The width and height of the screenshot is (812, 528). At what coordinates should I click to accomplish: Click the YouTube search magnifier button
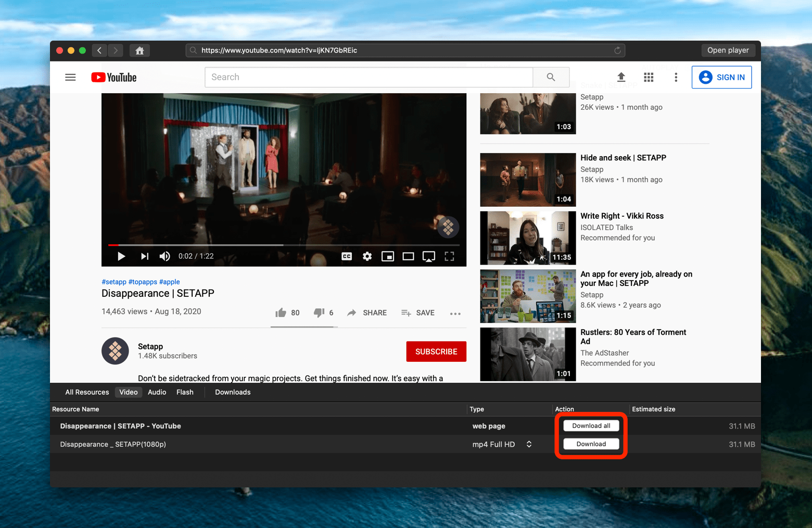point(551,77)
